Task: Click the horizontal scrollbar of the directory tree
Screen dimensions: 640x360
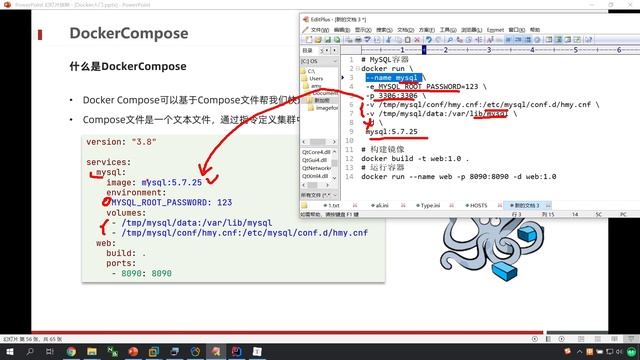Action: coord(319,142)
